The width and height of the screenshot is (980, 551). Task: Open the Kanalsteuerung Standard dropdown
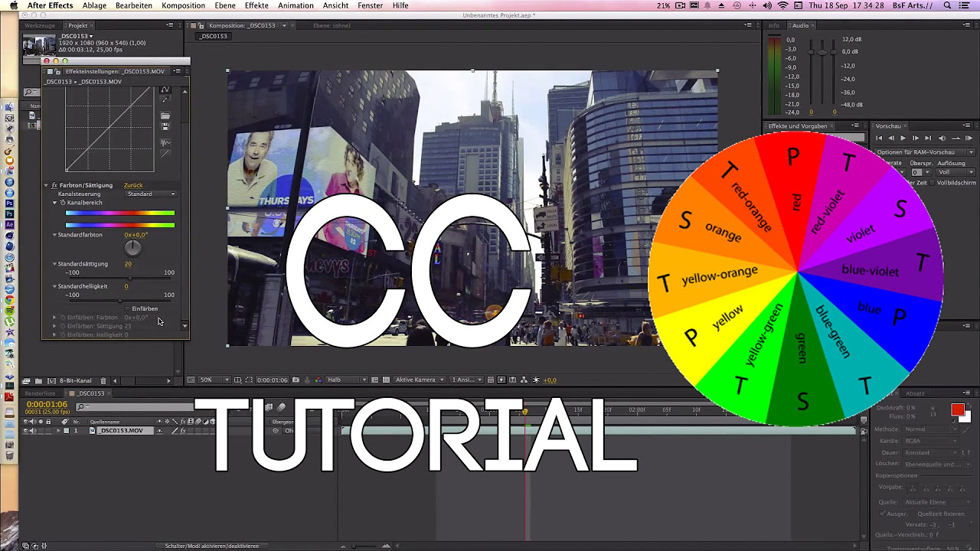click(152, 194)
